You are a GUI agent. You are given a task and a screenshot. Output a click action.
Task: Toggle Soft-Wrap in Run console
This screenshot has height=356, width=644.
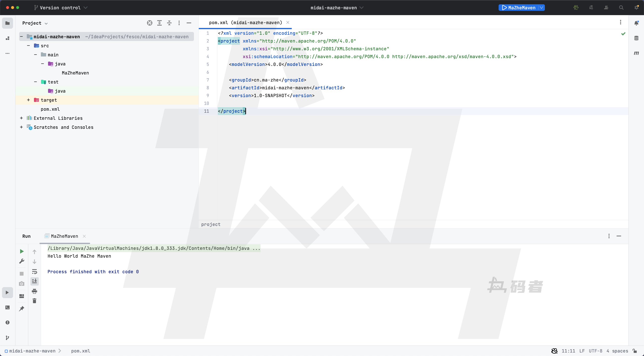tap(34, 271)
